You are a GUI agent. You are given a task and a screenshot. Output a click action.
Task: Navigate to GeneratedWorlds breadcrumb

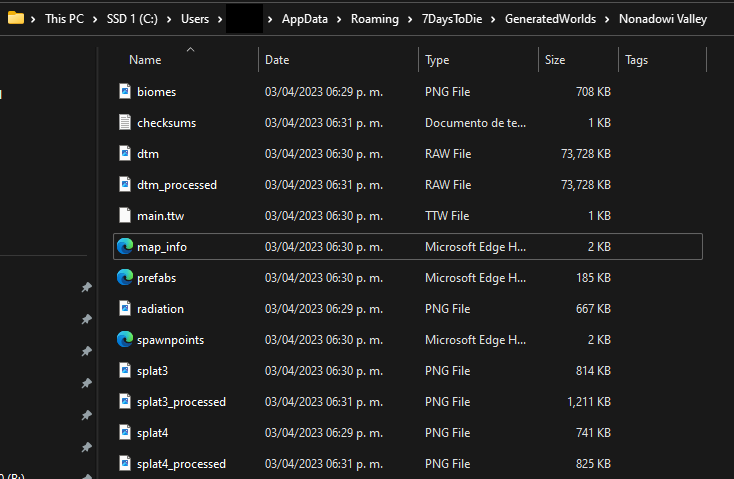tap(550, 19)
